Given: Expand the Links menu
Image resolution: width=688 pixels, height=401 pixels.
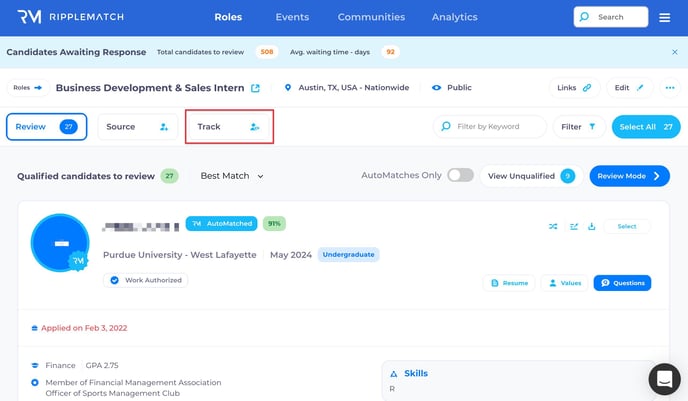Looking at the screenshot, I should [x=573, y=88].
